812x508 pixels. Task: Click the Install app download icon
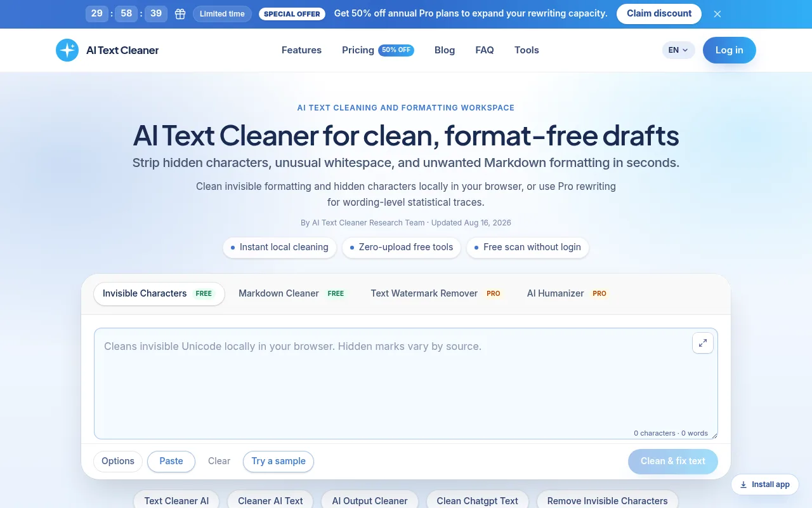[x=743, y=485]
